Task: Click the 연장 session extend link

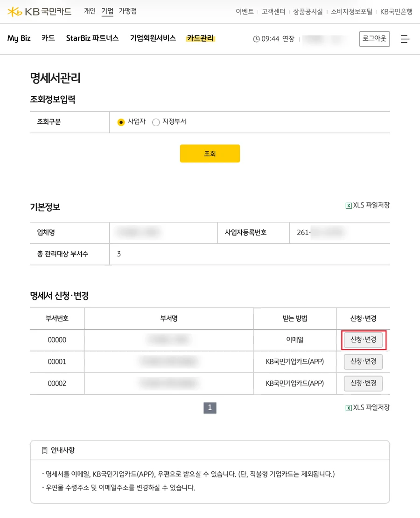Action: pyautogui.click(x=288, y=39)
